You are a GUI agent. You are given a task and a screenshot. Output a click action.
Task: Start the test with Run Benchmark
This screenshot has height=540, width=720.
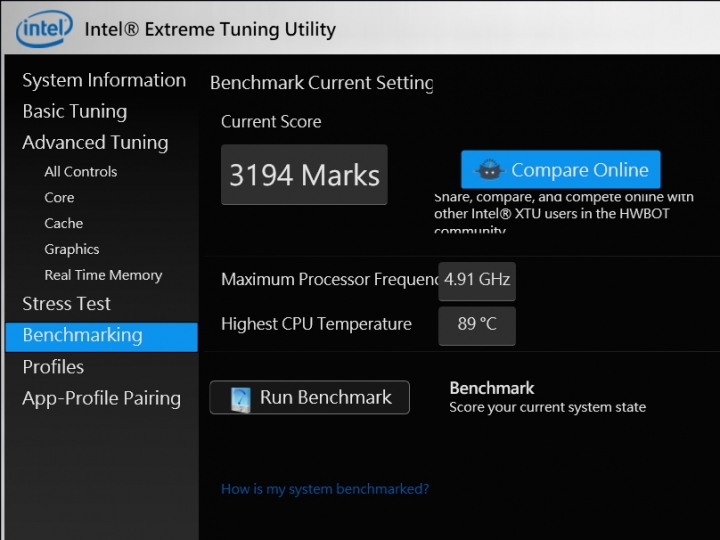(x=309, y=398)
